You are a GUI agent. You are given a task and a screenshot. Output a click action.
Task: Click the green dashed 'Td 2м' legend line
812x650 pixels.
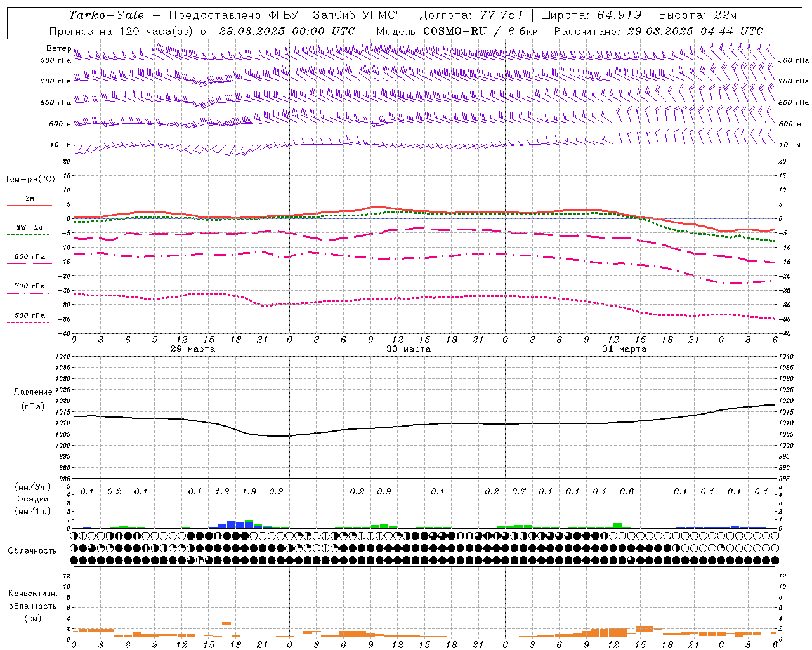pos(28,234)
